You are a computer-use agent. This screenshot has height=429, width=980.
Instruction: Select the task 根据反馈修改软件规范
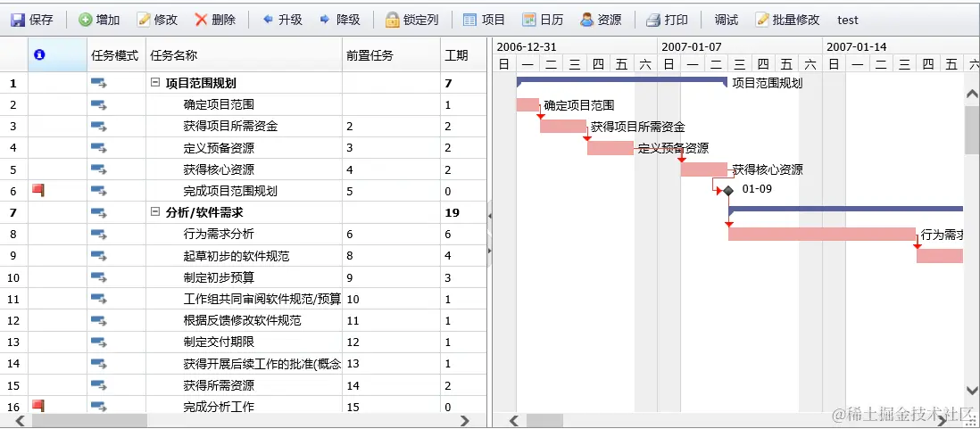243,320
